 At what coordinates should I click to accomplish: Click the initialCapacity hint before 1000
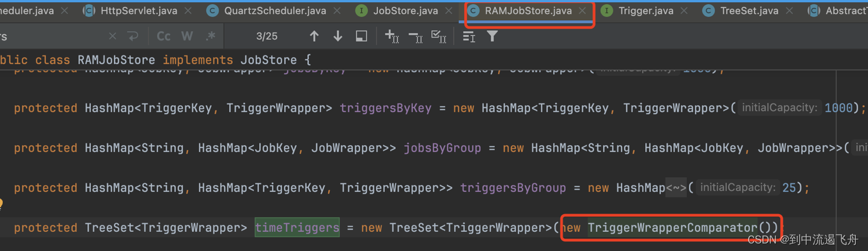(x=779, y=108)
